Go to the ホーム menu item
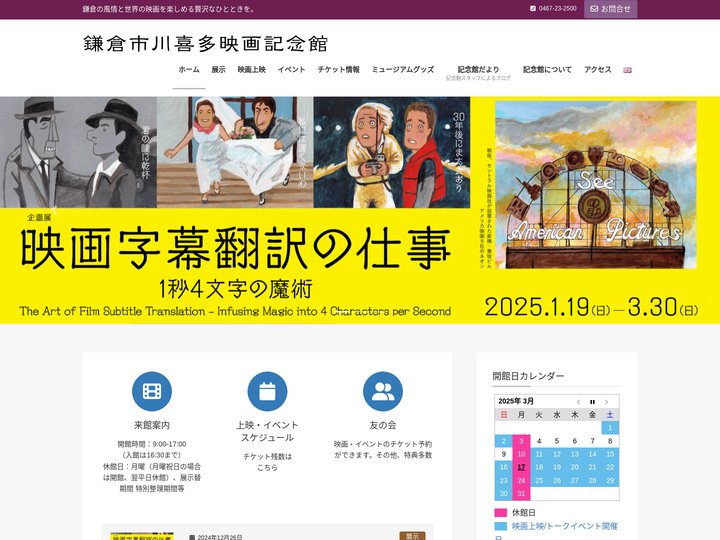The height and width of the screenshot is (540, 720). click(189, 70)
